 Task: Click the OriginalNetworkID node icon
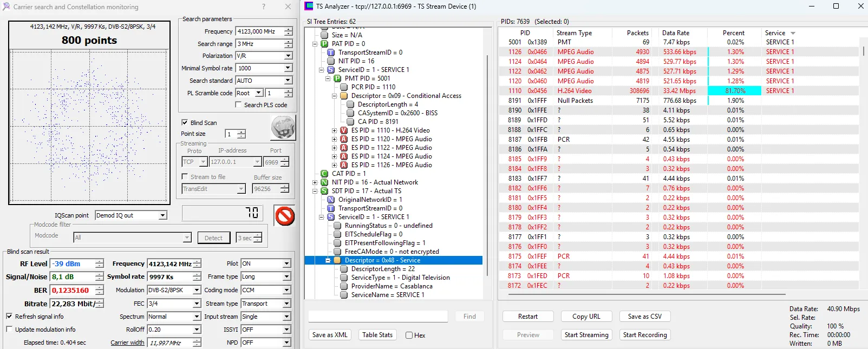(331, 200)
